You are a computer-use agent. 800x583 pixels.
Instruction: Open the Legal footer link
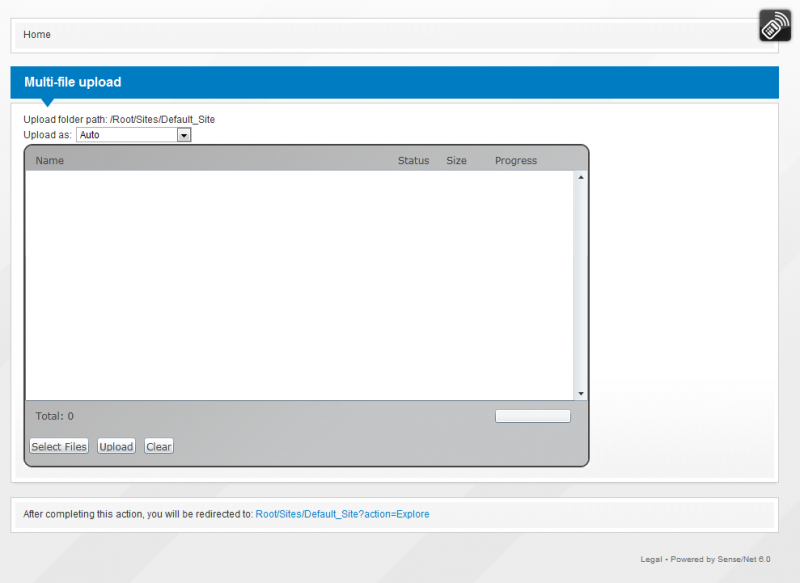[x=651, y=560]
